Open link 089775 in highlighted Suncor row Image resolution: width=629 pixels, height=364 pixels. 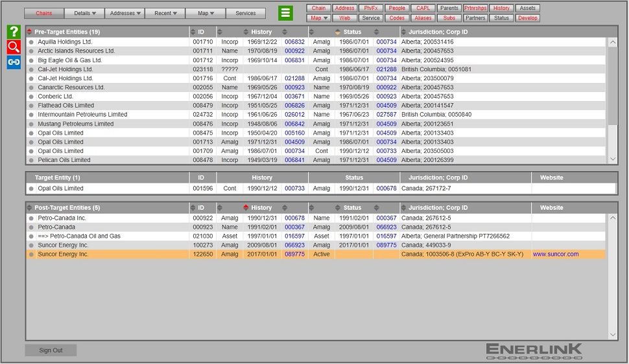[x=295, y=254]
